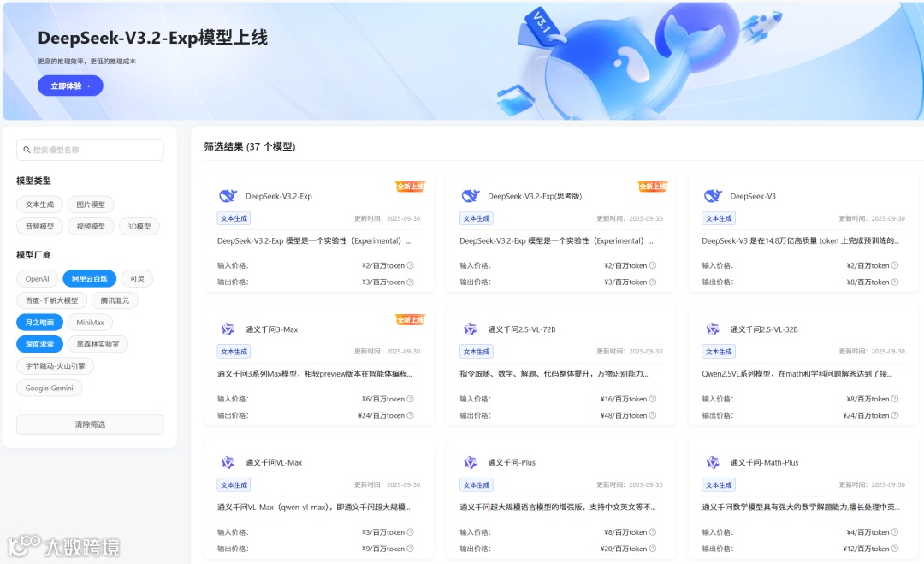Toggle the 视频模型 model type filter
Screen dimensions: 924x564
91,226
